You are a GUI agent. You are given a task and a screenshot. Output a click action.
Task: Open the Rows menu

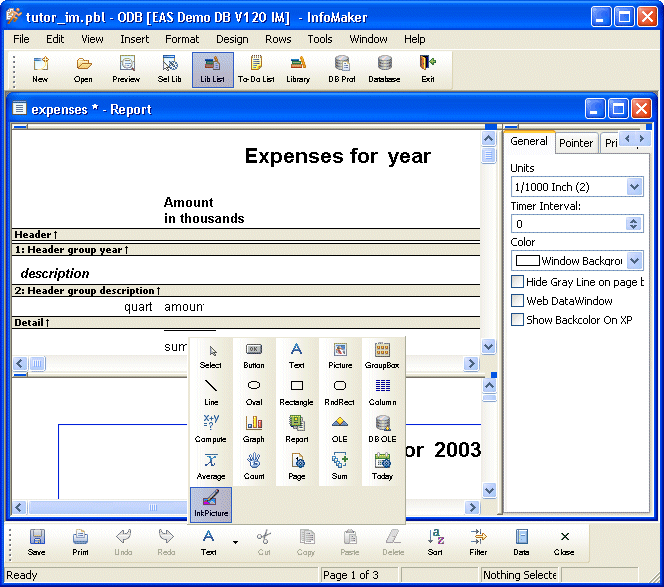(278, 39)
